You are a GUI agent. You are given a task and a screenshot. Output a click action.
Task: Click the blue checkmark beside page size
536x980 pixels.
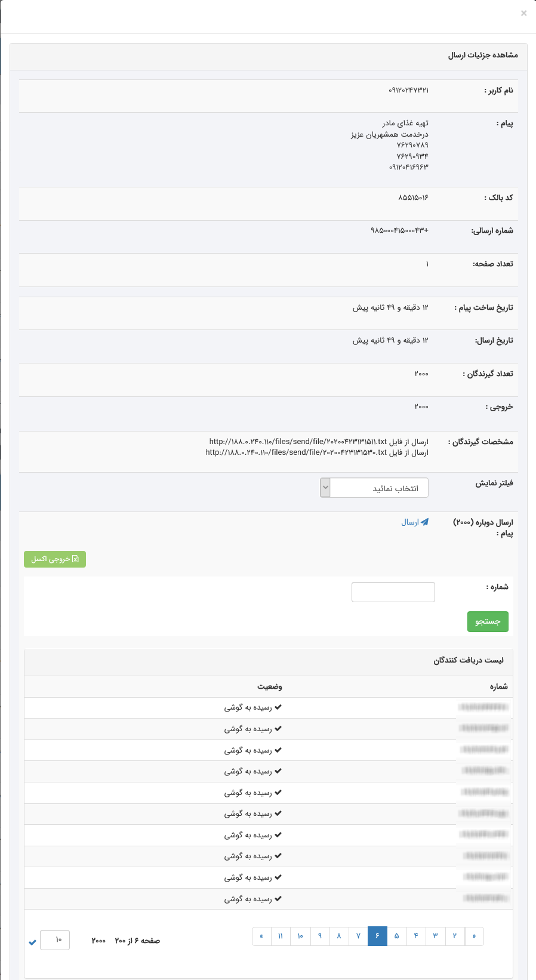(32, 942)
